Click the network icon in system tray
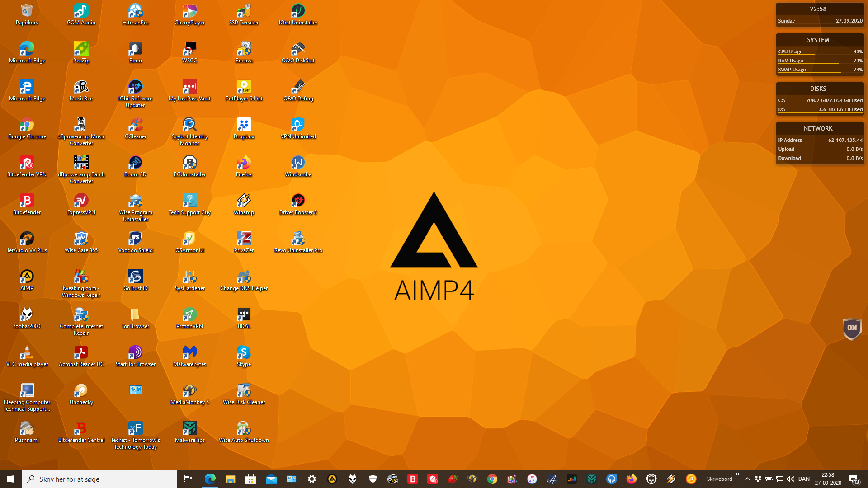 [x=780, y=479]
